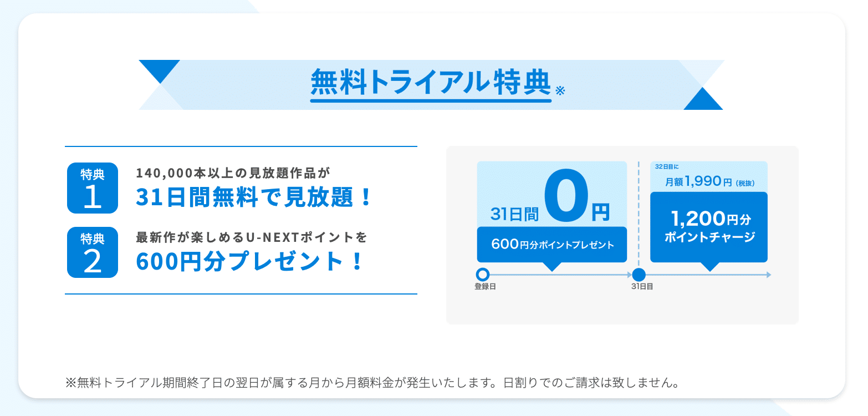This screenshot has height=416, width=868.
Task: Click the dark blue triangle at banner left
Action: point(159,72)
